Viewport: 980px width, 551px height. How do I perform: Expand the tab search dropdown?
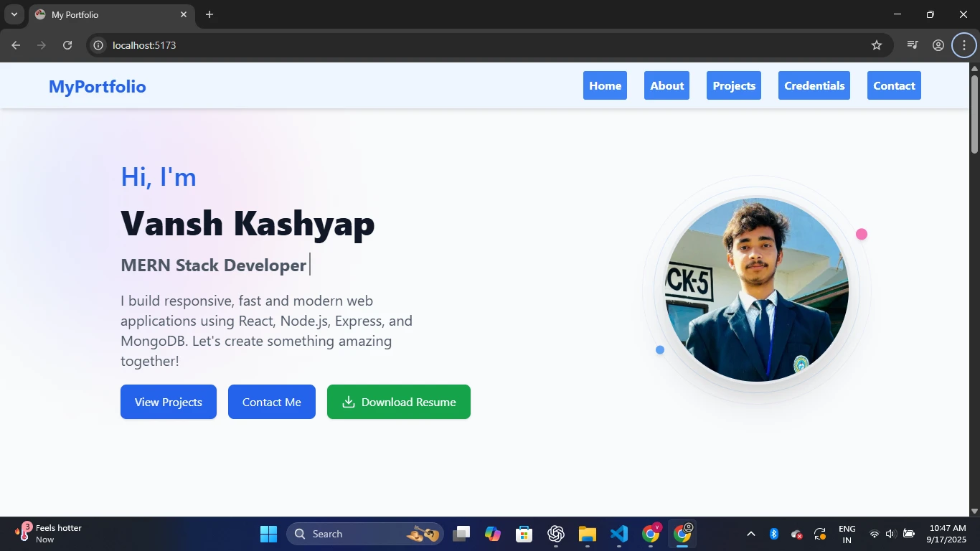click(14, 14)
